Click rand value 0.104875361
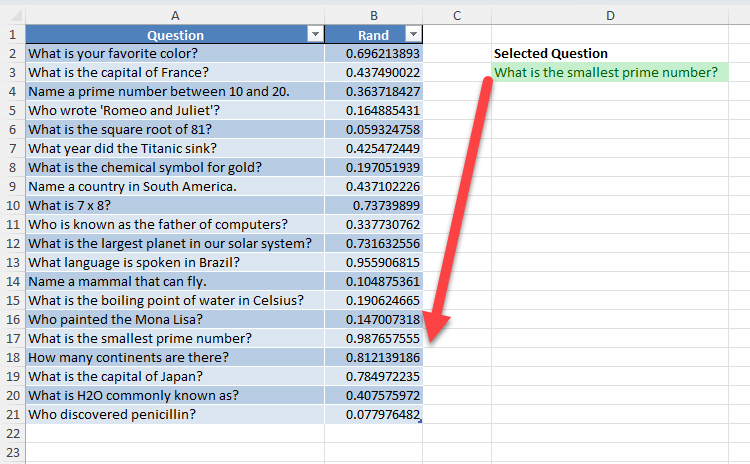Viewport: 750px width, 464px height. click(374, 281)
